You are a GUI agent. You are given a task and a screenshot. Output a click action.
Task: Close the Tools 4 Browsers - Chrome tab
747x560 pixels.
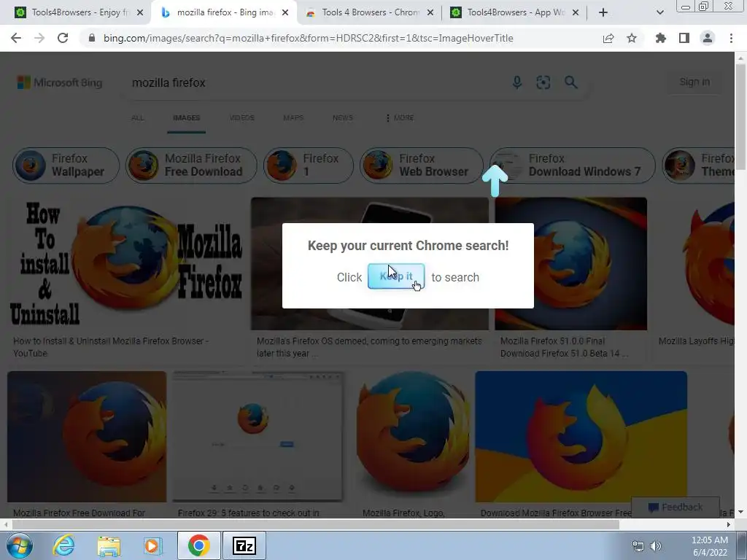tap(430, 12)
